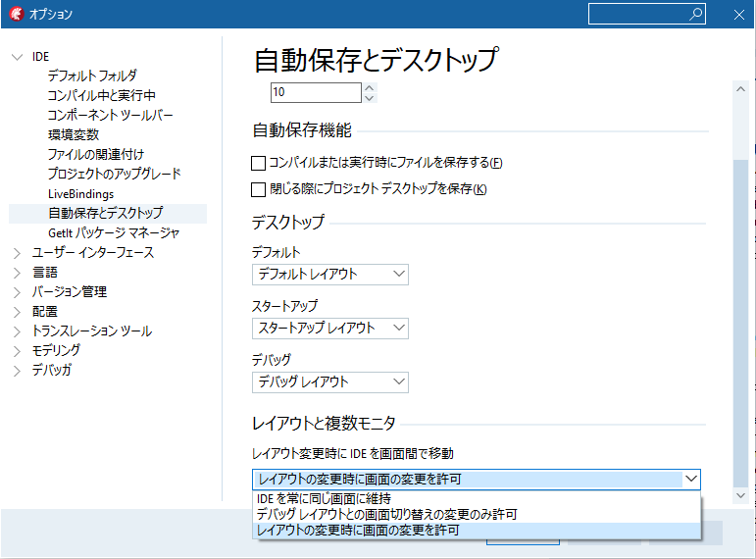Choose デバッグ レイアウトとの画面切り替えの変更のみ許可 option
Image resolution: width=756 pixels, height=559 pixels.
477,515
